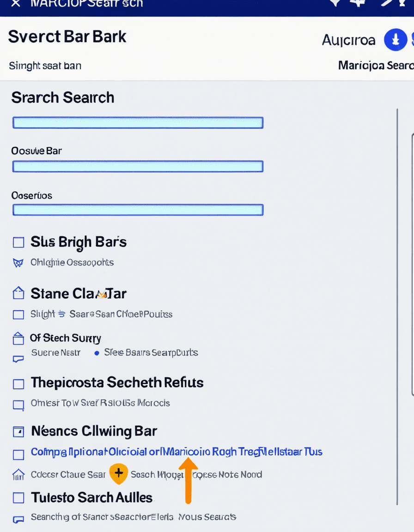Tick the Tulesto Sarch Aulles checkbox
Image resolution: width=414 pixels, height=532 pixels.
18,498
